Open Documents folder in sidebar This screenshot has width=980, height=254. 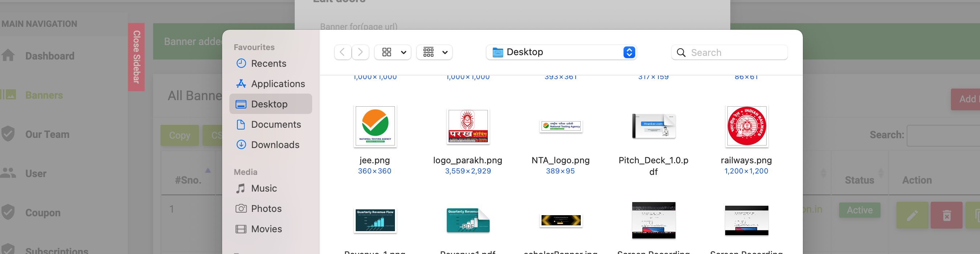click(270, 124)
